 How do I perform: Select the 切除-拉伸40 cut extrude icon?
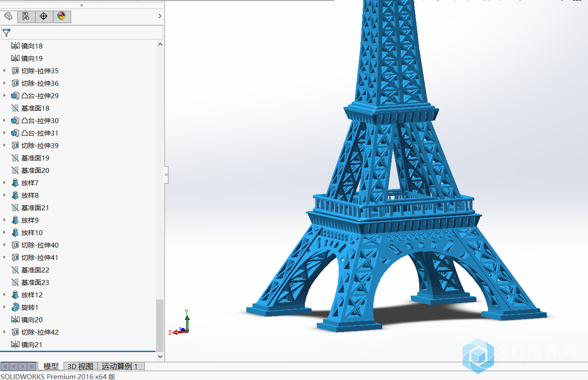(16, 245)
